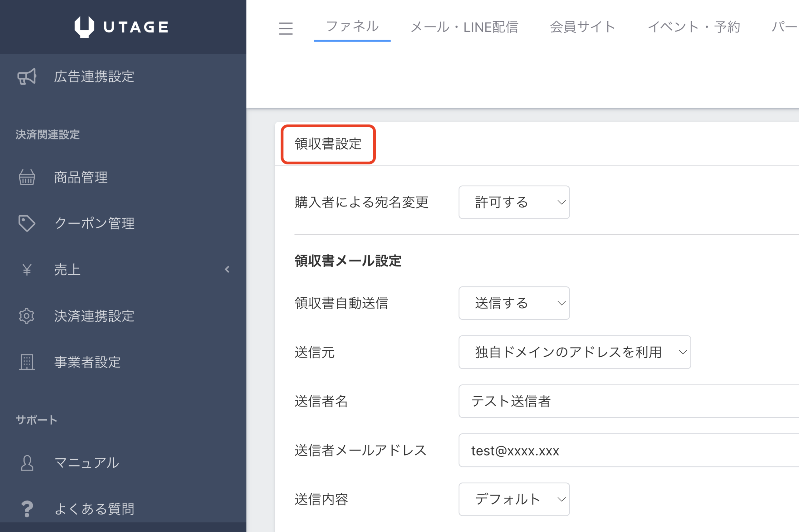
Task: Expand the 売上 submenu chevron
Action: tap(227, 269)
